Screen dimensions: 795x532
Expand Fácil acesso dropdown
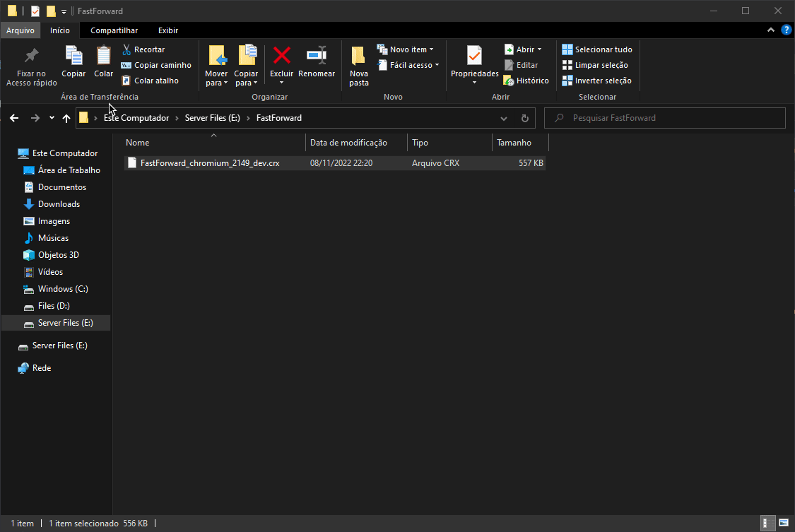coord(408,65)
